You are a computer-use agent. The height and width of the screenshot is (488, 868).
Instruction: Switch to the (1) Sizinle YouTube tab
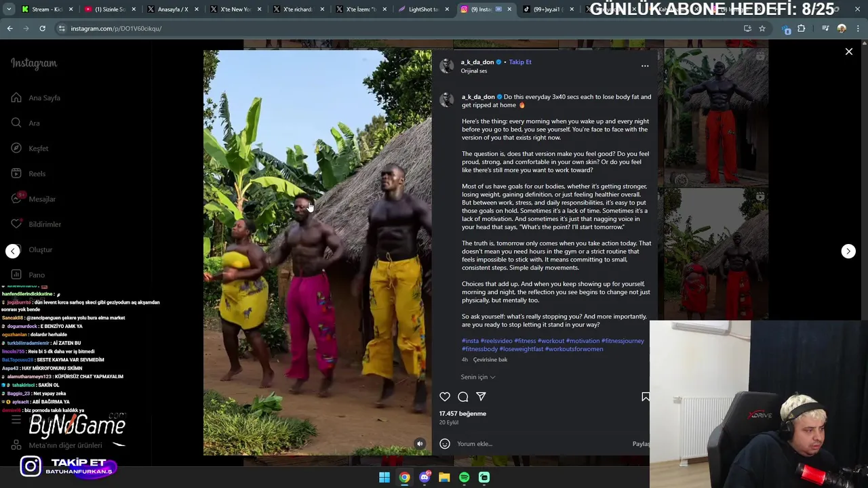point(108,9)
